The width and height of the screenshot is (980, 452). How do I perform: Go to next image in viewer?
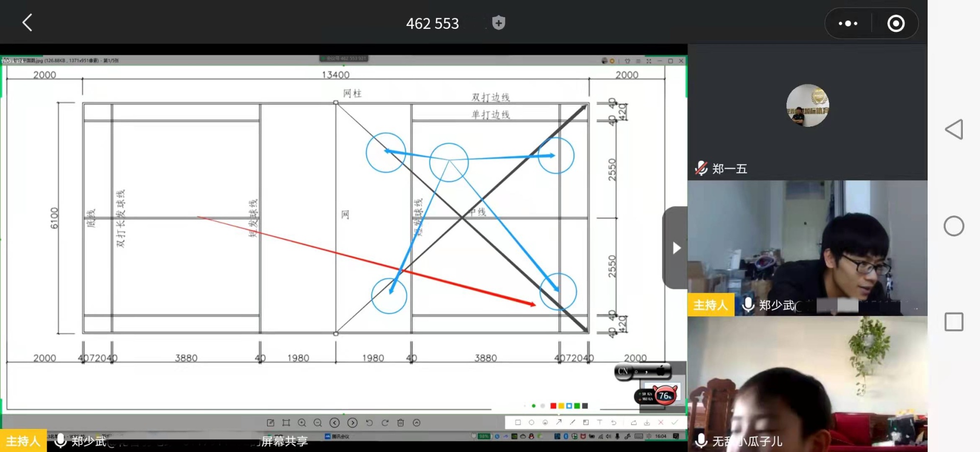click(x=352, y=423)
